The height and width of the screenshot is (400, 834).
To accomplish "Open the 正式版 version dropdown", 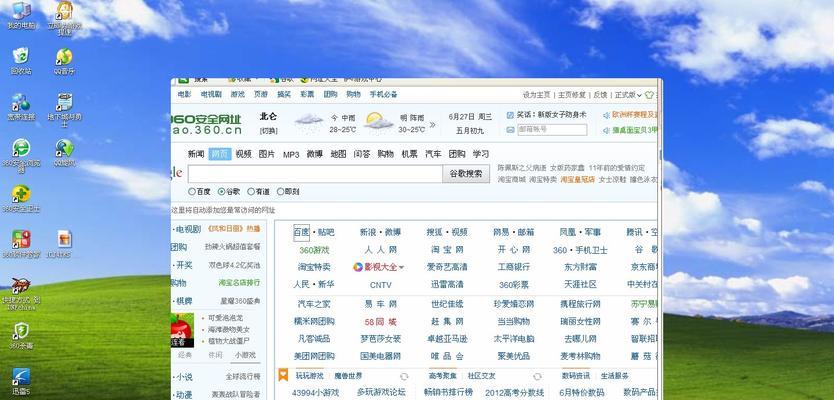I will pyautogui.click(x=628, y=95).
